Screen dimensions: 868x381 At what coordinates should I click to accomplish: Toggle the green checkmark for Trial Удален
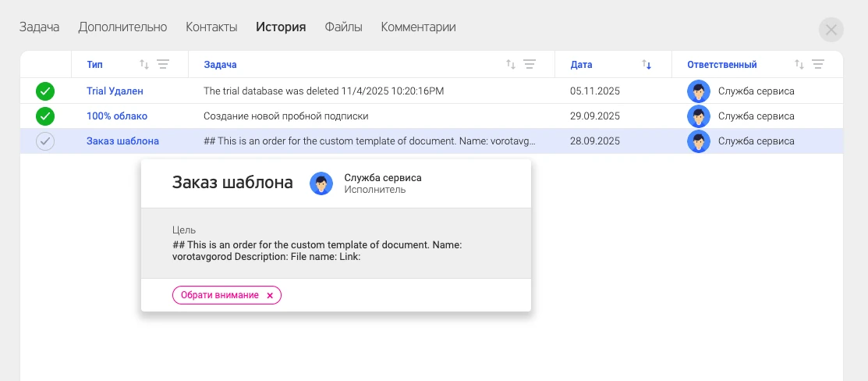45,91
